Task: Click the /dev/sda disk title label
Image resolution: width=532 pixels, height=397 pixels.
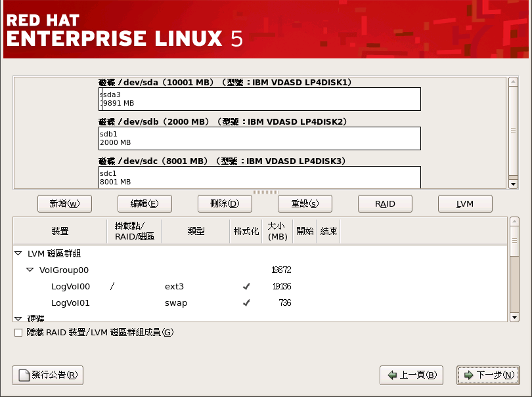Action: point(225,83)
